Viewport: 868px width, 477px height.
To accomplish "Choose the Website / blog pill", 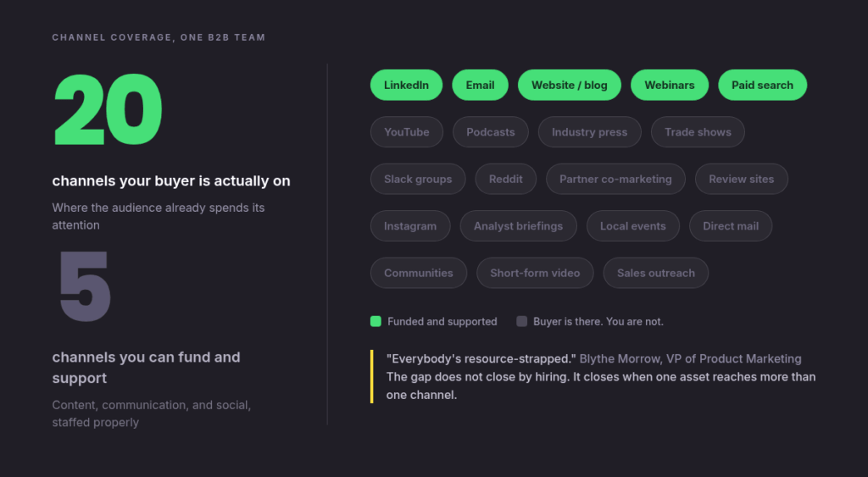I will click(x=569, y=85).
